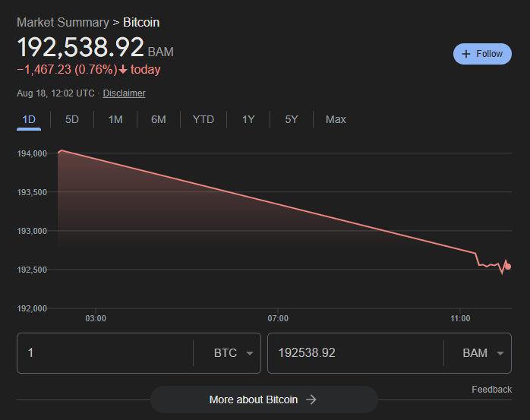The width and height of the screenshot is (530, 420).
Task: Switch to the 5D time range tab
Action: tap(72, 119)
